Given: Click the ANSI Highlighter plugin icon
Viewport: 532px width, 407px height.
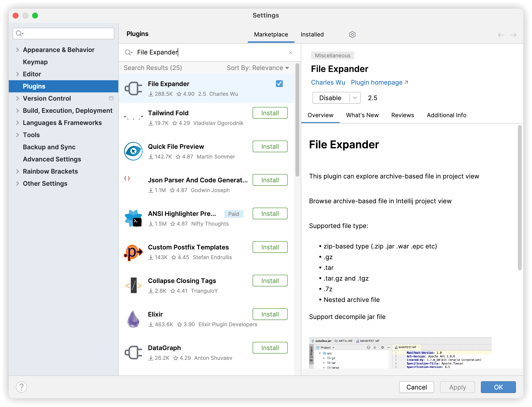Looking at the screenshot, I should 133,218.
